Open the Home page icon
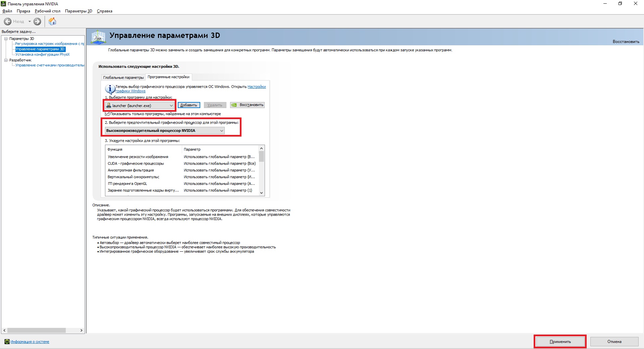Viewport: 644px width, 349px height. tap(52, 21)
